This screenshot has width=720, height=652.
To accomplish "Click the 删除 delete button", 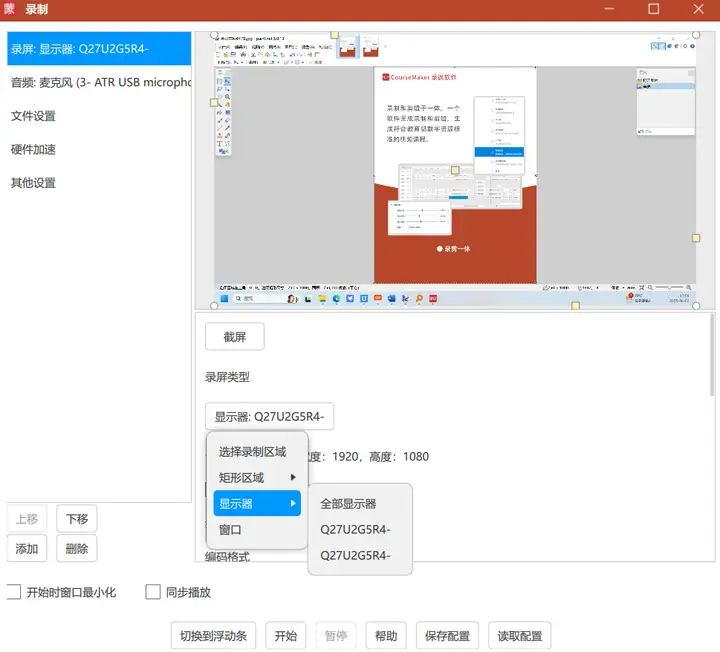I will [77, 548].
